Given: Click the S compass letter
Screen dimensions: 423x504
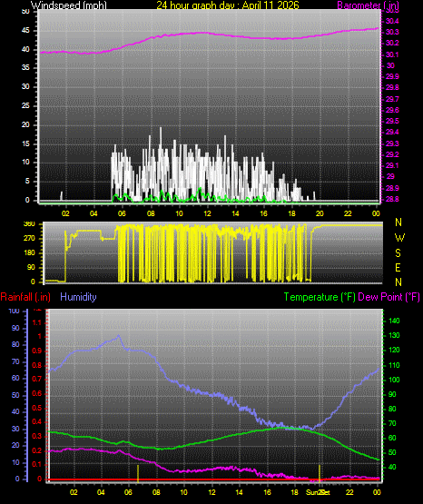Looking at the screenshot, I should (398, 253).
